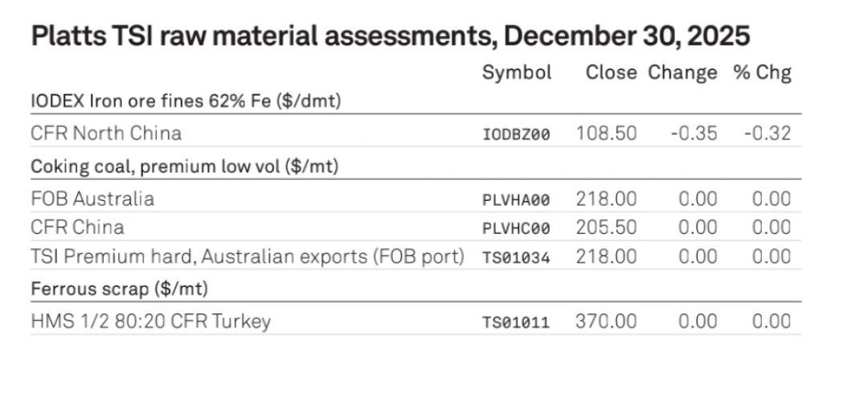Screen dimensions: 868x418
Task: Select the -0.35 change value
Action: coord(694,133)
